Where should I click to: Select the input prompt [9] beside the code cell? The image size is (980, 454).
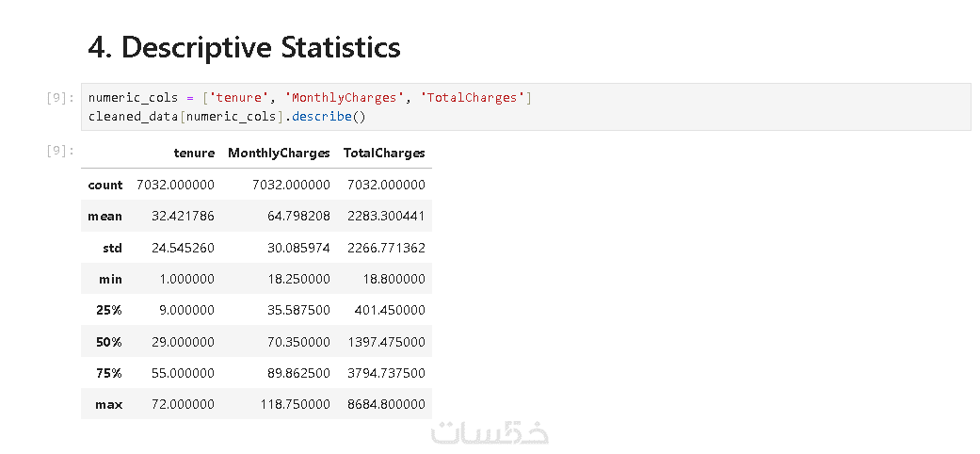[59, 98]
